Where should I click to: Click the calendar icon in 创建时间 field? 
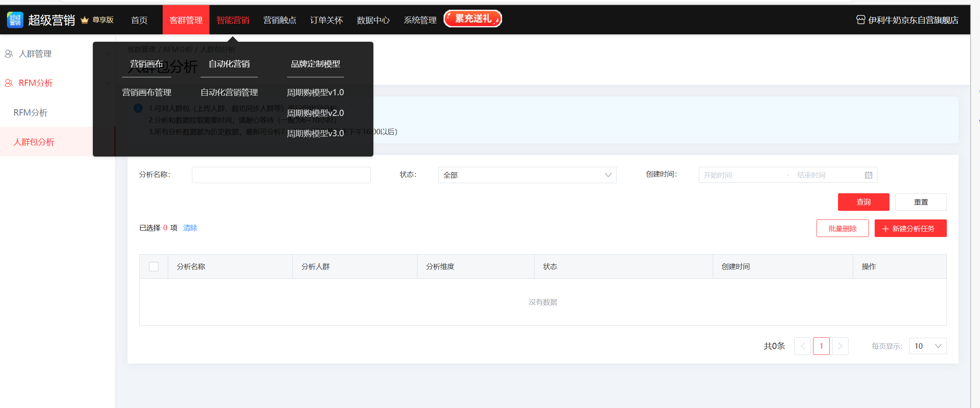pos(868,175)
